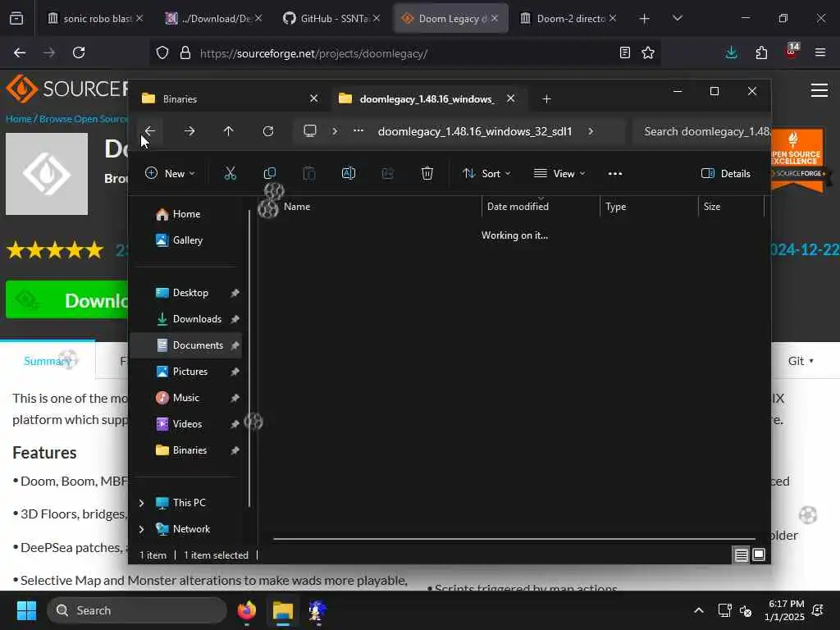Open Firefox from the taskbar

point(247,610)
